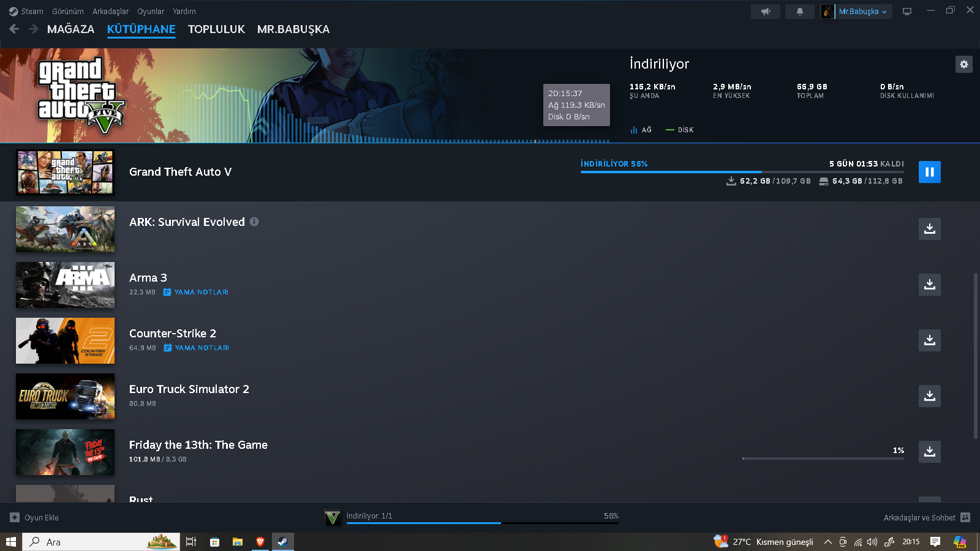980x551 pixels.
Task: Click the Euro Truck Simulator 2 title
Action: [x=189, y=389]
